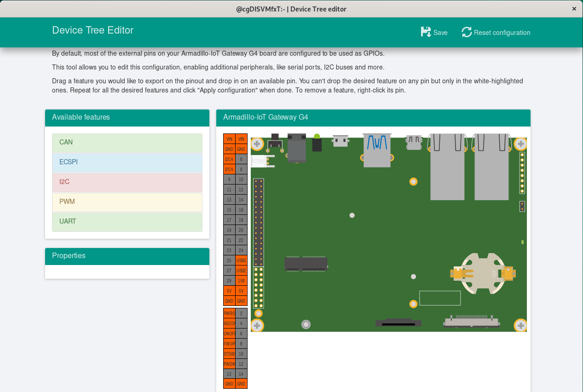The image size is (583, 392).
Task: Select the I2C feature
Action: click(127, 182)
